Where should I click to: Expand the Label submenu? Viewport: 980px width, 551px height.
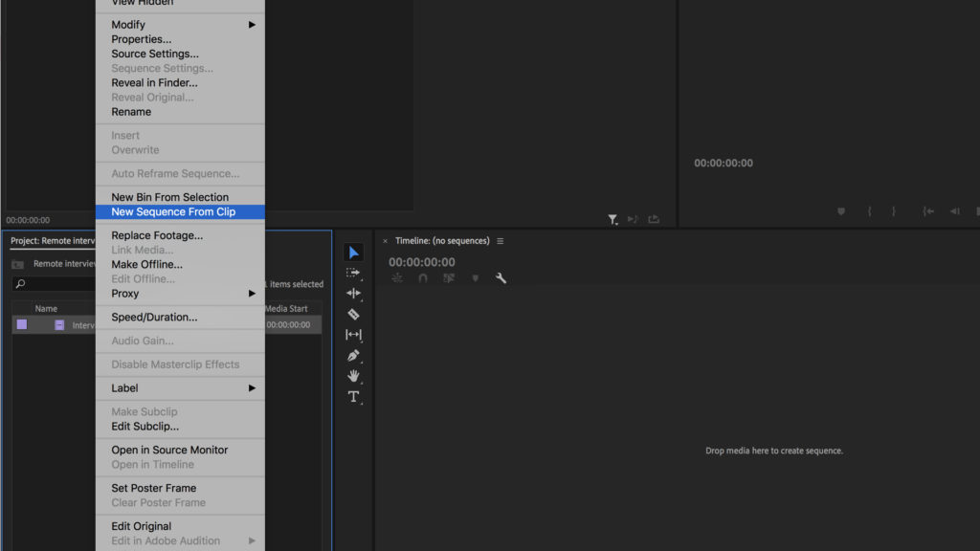180,388
